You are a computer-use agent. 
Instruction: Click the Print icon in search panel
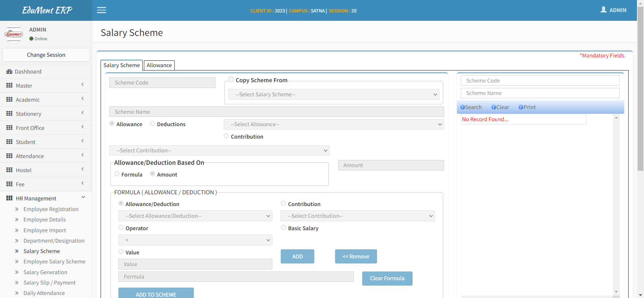tap(521, 107)
